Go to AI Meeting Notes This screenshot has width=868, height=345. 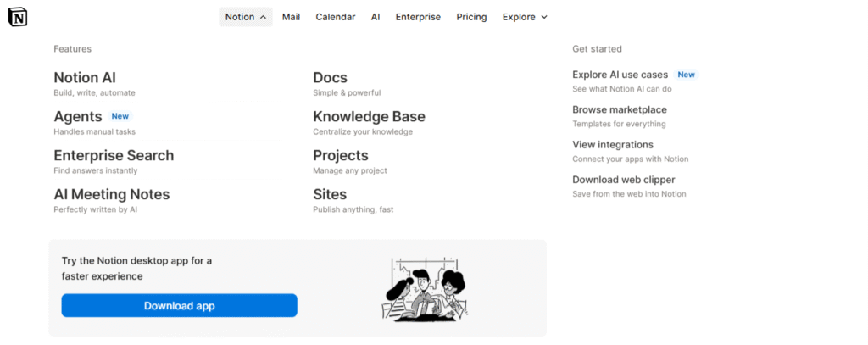click(111, 195)
